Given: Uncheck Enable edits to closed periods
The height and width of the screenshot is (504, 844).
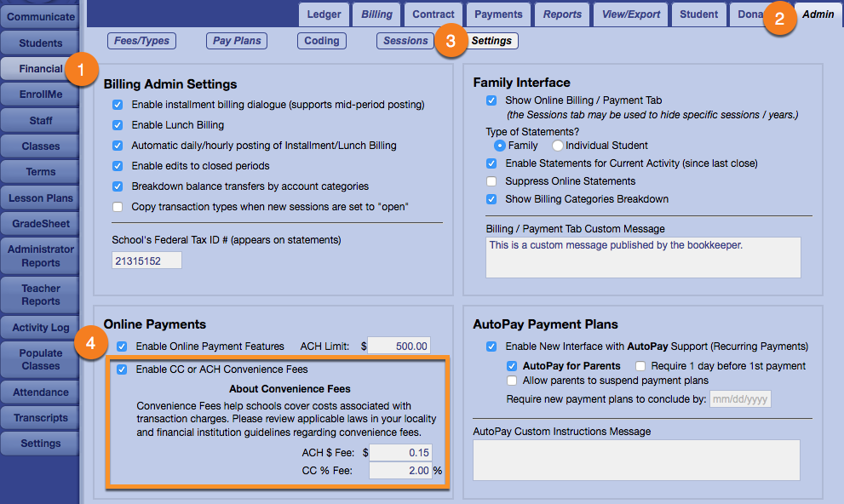Looking at the screenshot, I should [x=118, y=166].
